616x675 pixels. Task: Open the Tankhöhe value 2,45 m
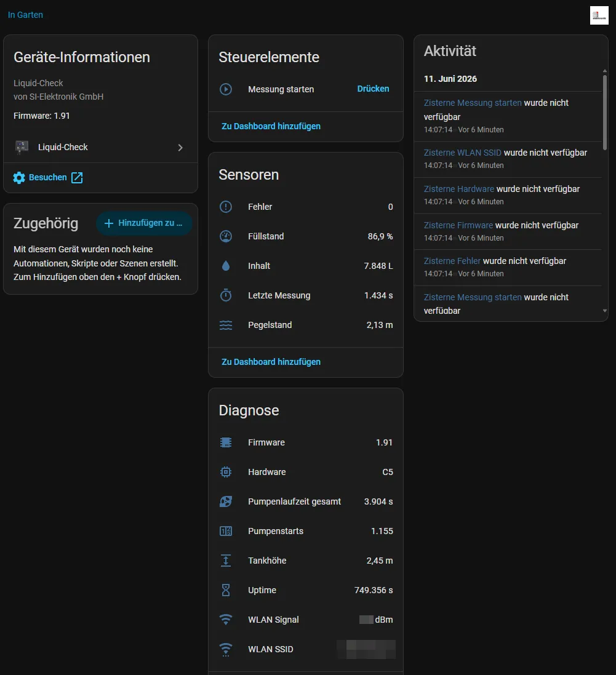point(379,561)
